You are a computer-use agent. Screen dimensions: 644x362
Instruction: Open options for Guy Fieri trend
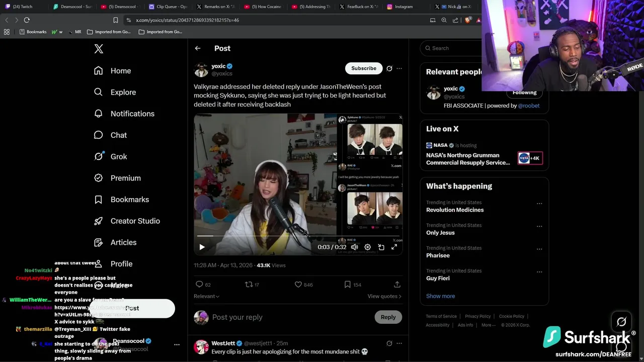pos(539,272)
